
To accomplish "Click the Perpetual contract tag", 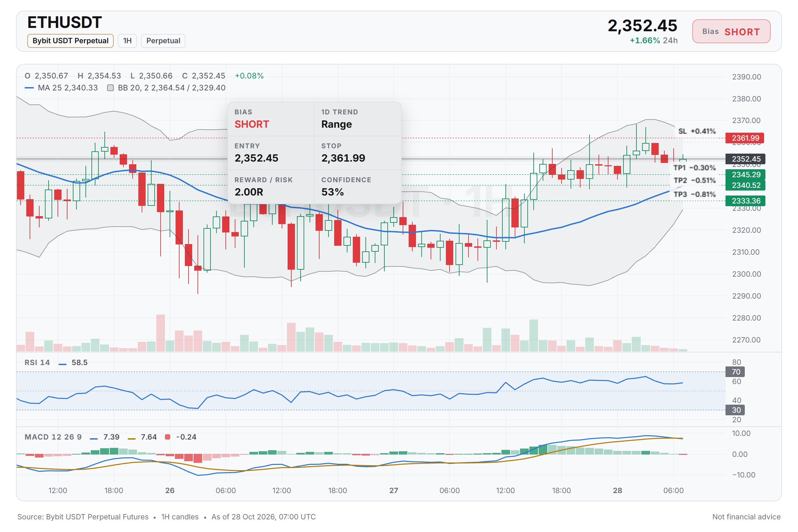I will [x=163, y=41].
